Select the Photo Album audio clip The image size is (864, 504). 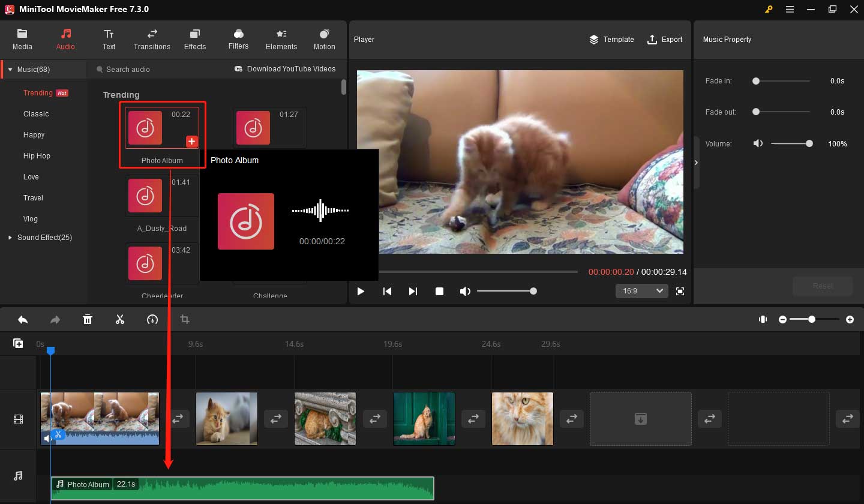(242, 488)
